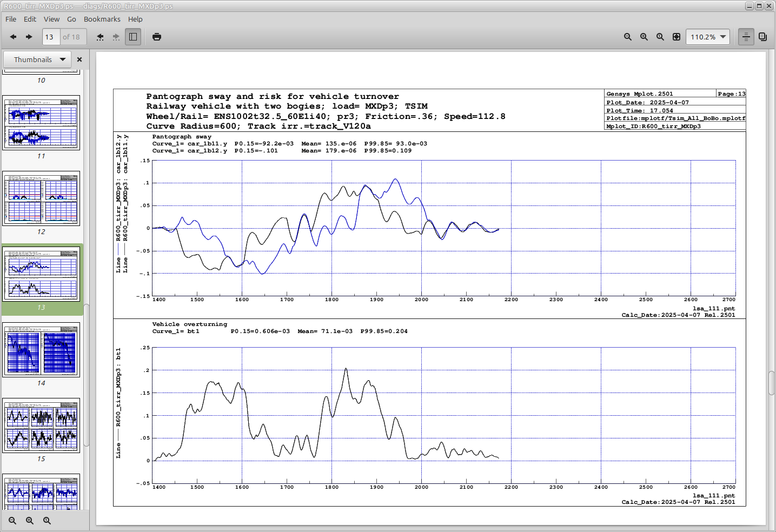The height and width of the screenshot is (532, 776).
Task: Open the Bookmarks menu
Action: [102, 19]
